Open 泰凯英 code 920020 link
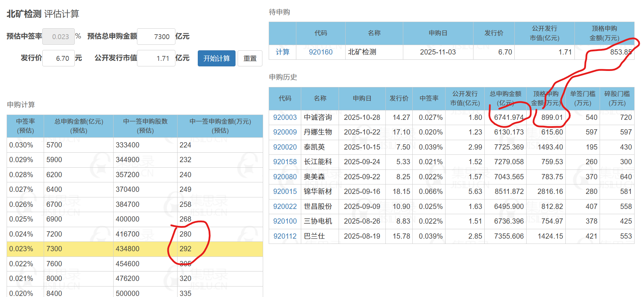Viewport: 644px width, 297px height. click(x=285, y=147)
